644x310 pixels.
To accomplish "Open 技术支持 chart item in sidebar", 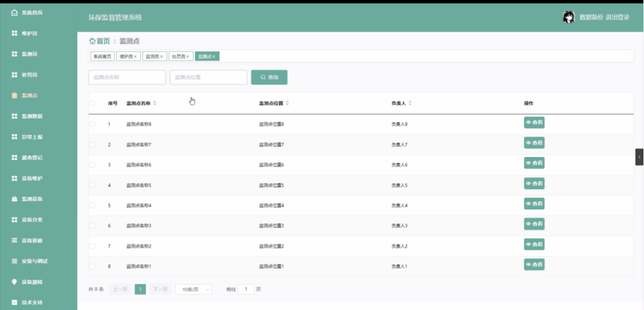I will (x=27, y=302).
